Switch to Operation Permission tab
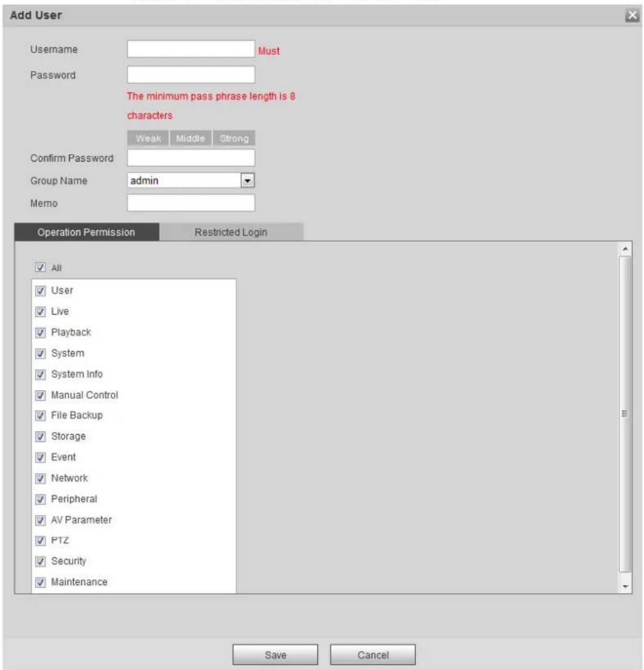The width and height of the screenshot is (644, 670). (x=87, y=232)
